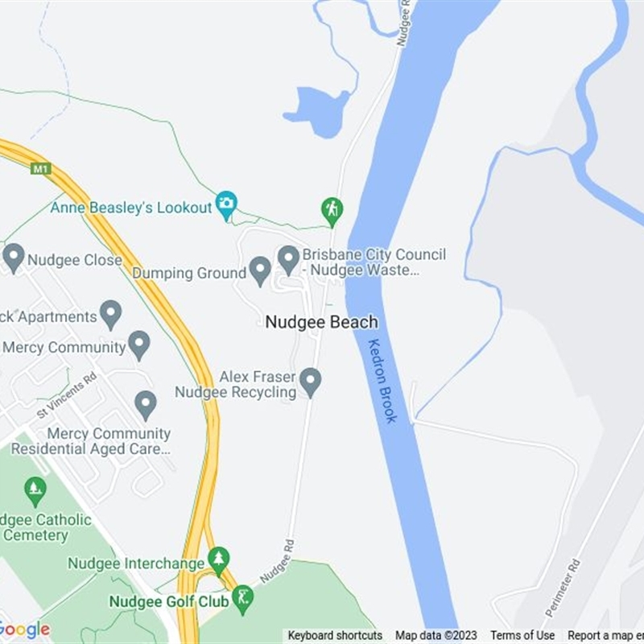Viewport: 644px width, 644px height.
Task: Click the Perimeter Rd label
Action: point(563,588)
